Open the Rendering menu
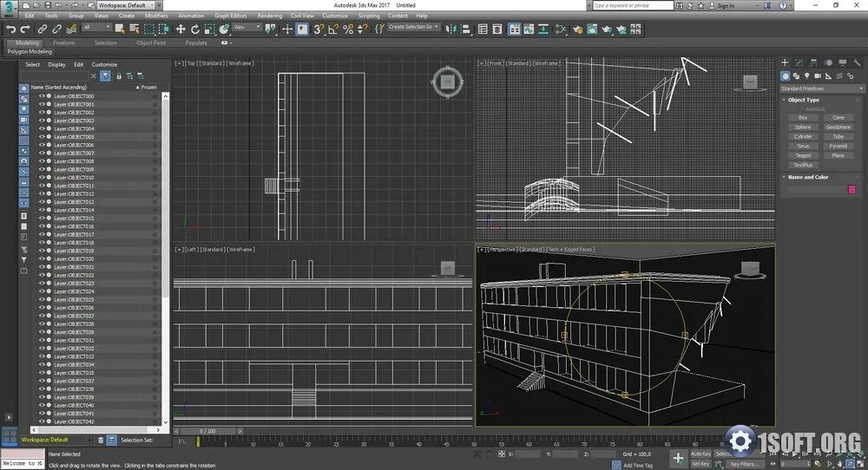 coord(269,16)
